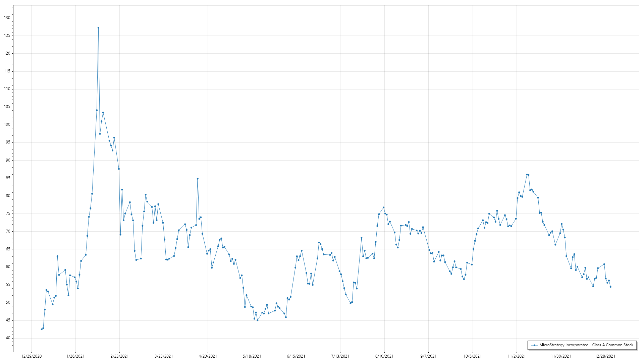The image size is (644, 362).
Task: Click the 11/2/2021 x-axis date label
Action: coord(517,356)
